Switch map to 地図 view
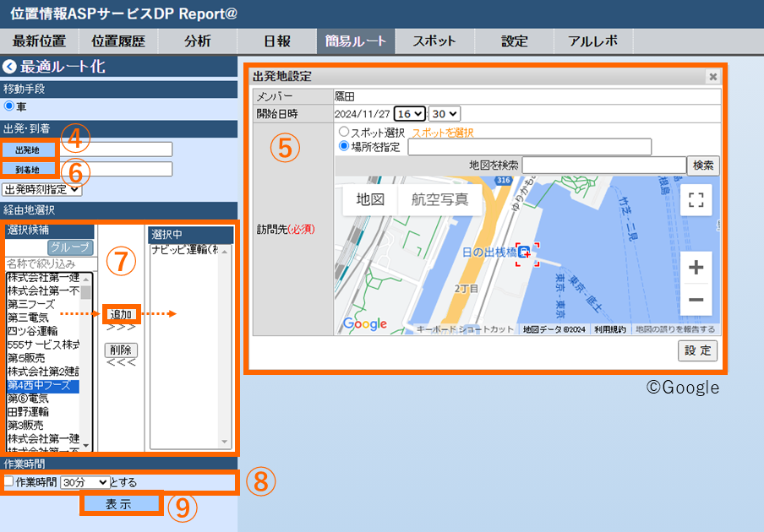Viewport: 764px width, 532px height. point(370,199)
